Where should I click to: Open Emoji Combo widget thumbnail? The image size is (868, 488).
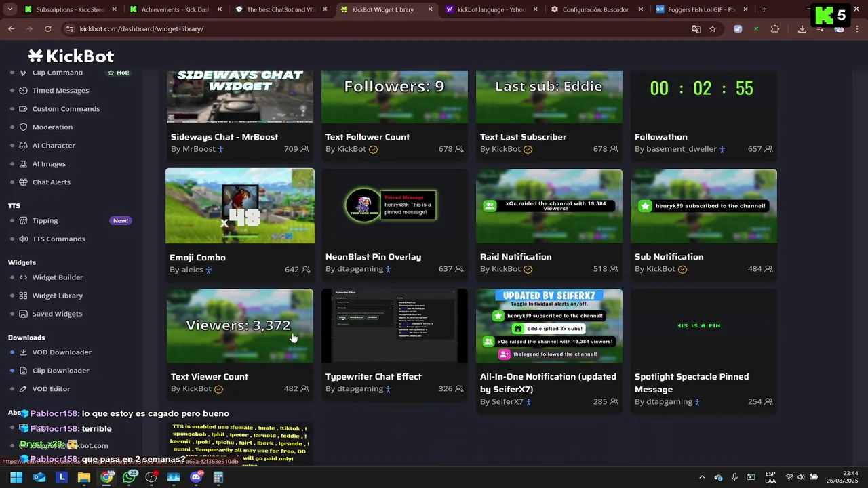pos(240,206)
